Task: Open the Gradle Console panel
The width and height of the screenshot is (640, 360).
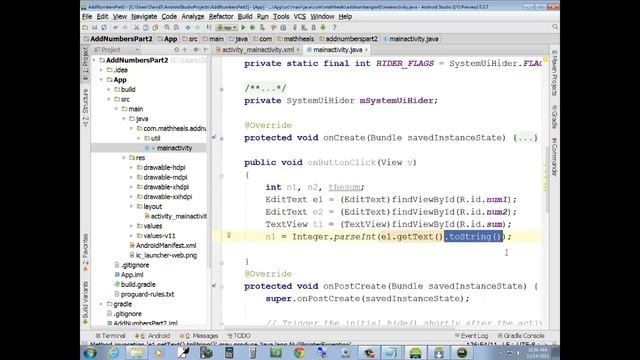Action: click(x=521, y=336)
